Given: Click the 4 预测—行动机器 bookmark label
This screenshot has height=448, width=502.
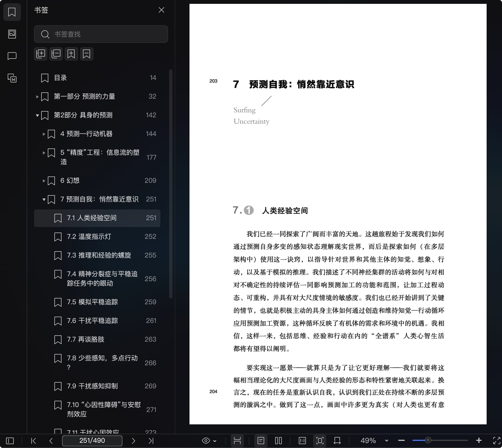Looking at the screenshot, I should [87, 134].
